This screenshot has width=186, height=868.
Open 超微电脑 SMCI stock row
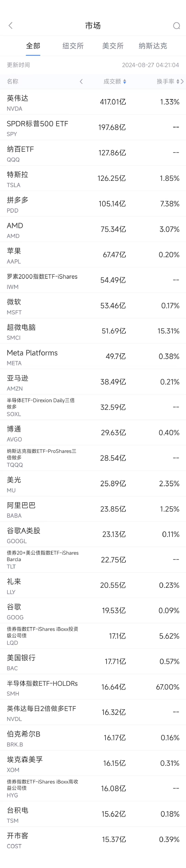(93, 331)
